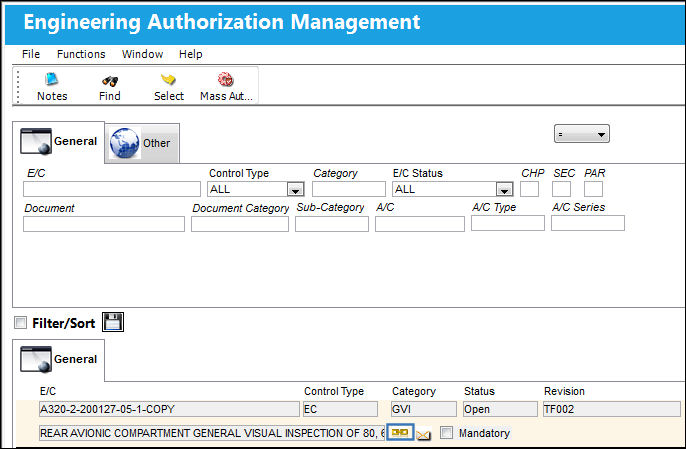
Task: Switch to the Other tab
Action: [142, 143]
